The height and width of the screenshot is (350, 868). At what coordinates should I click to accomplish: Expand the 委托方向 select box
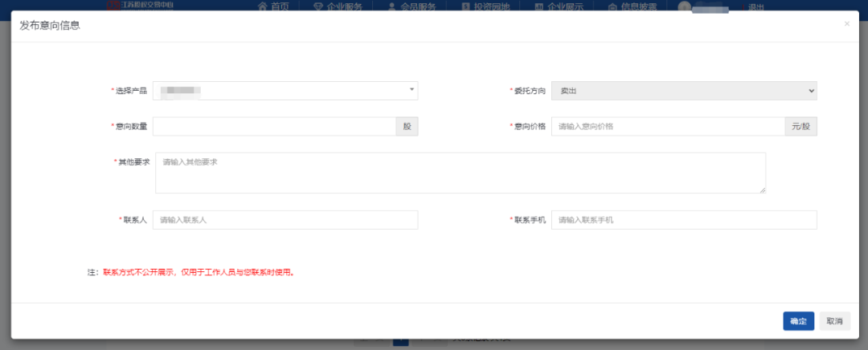click(683, 91)
